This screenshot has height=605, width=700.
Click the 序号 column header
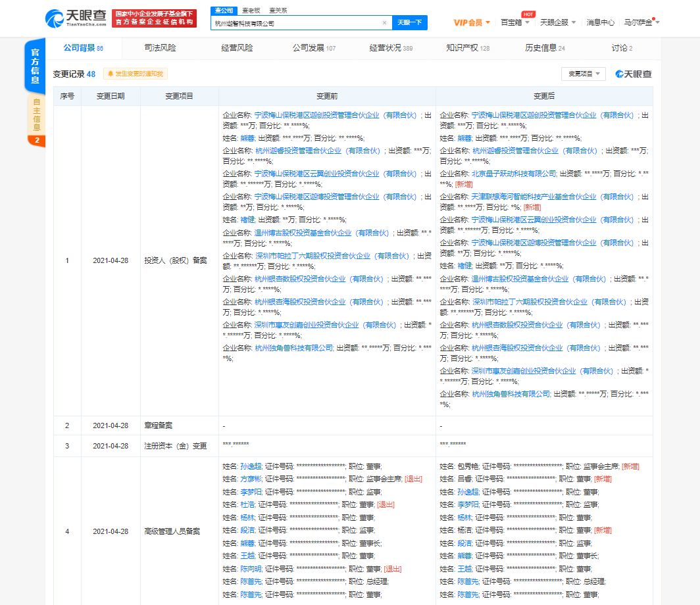point(67,96)
